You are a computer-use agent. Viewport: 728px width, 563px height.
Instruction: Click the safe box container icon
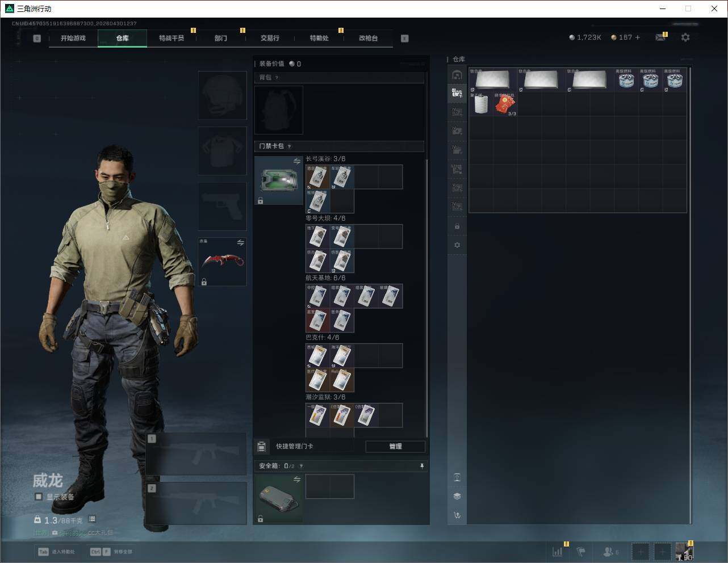tap(278, 498)
